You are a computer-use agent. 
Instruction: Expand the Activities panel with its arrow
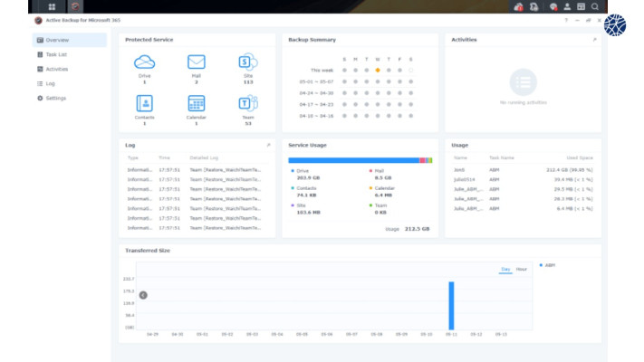click(x=594, y=40)
